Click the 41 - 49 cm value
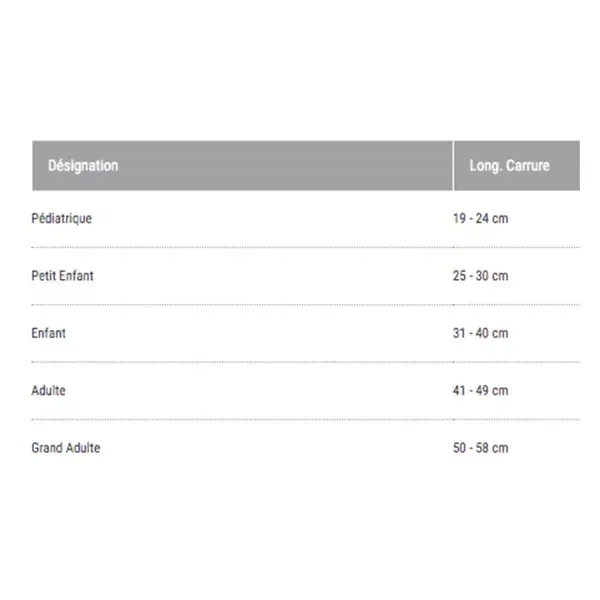The height and width of the screenshot is (600, 600). point(481,390)
